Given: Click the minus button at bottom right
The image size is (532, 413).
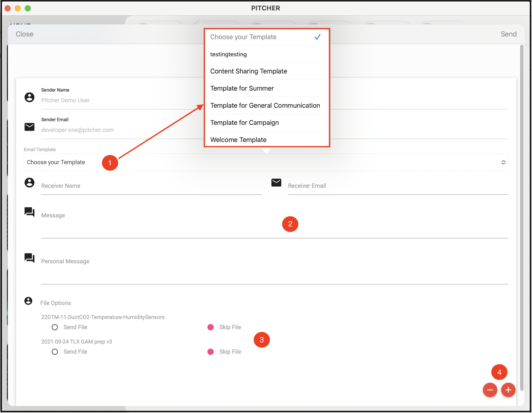Looking at the screenshot, I should 490,390.
